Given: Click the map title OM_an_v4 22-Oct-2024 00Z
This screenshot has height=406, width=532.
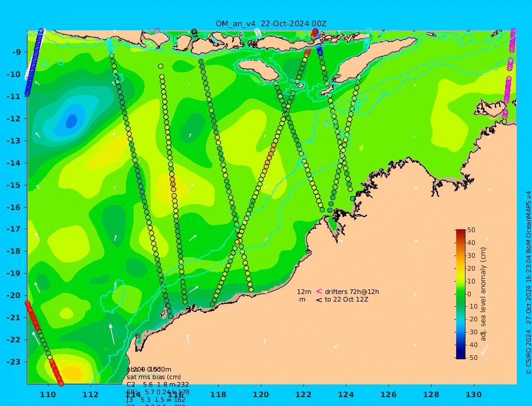Looking at the screenshot, I should (x=271, y=24).
